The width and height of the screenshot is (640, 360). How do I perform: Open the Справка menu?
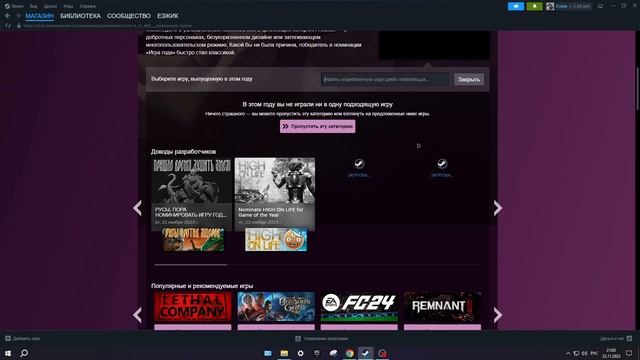coord(87,6)
